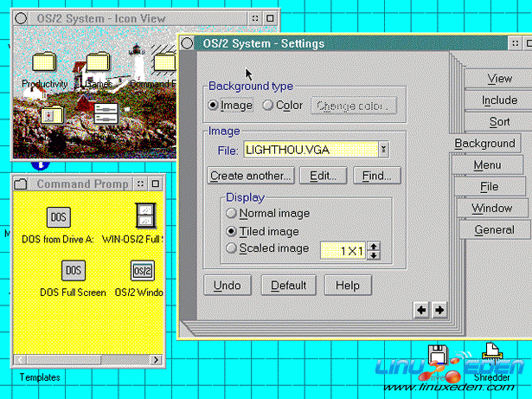The height and width of the screenshot is (399, 532).
Task: Increase the scaled image tile count
Action: [x=374, y=247]
